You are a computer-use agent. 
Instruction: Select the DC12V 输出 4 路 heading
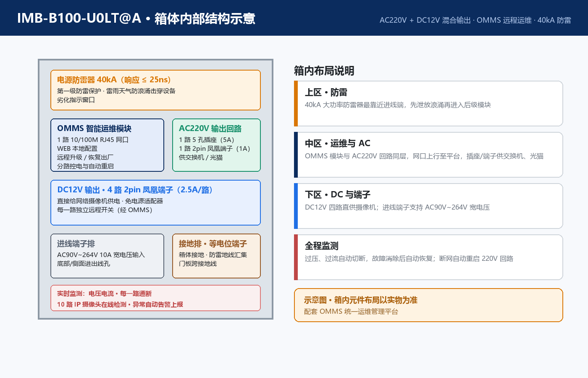coord(135,190)
